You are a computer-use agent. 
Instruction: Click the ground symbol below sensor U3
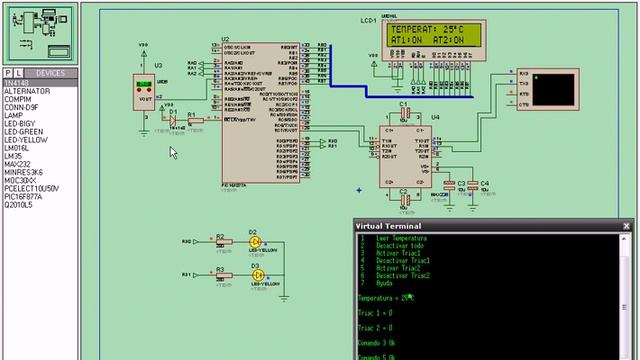click(x=144, y=132)
